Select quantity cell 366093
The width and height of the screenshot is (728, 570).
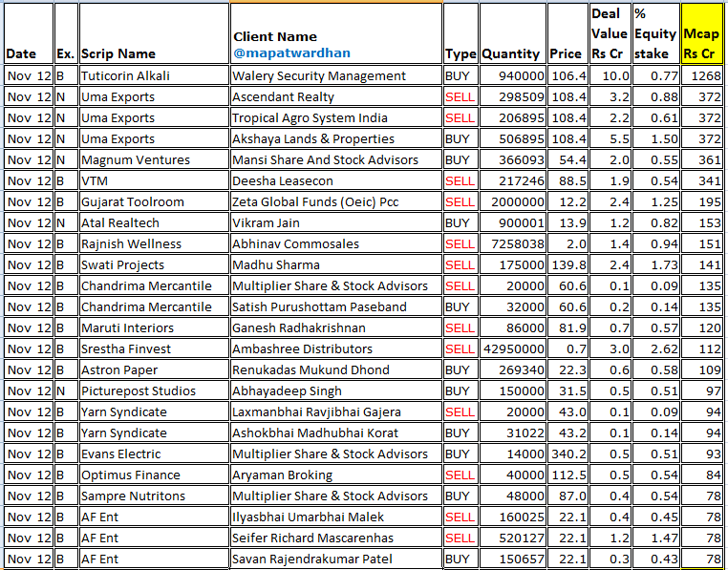click(x=513, y=159)
